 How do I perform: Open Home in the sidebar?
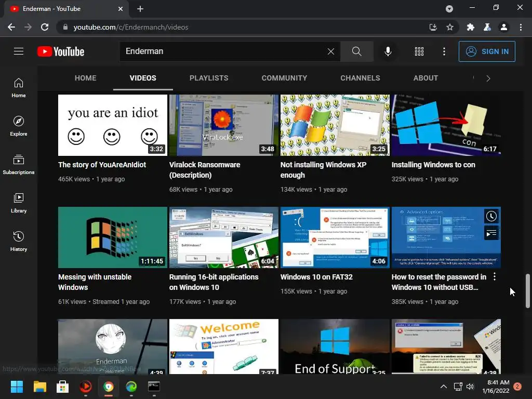click(x=19, y=88)
